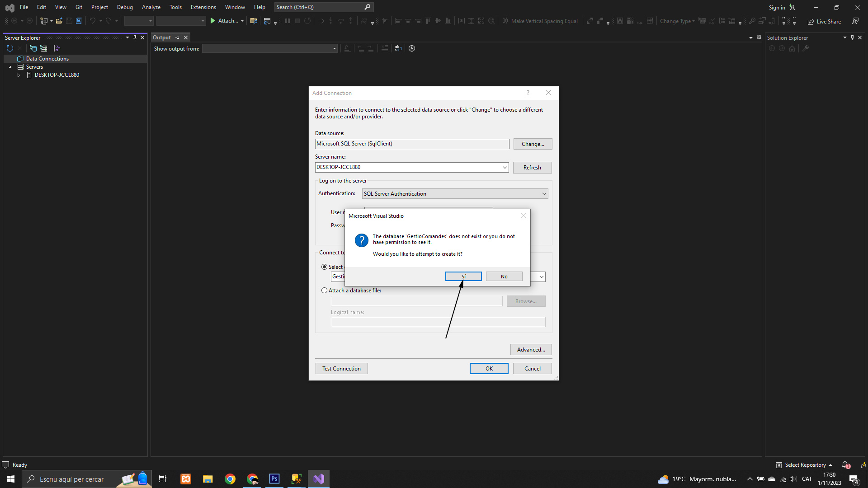Open the Debug menu

point(125,7)
